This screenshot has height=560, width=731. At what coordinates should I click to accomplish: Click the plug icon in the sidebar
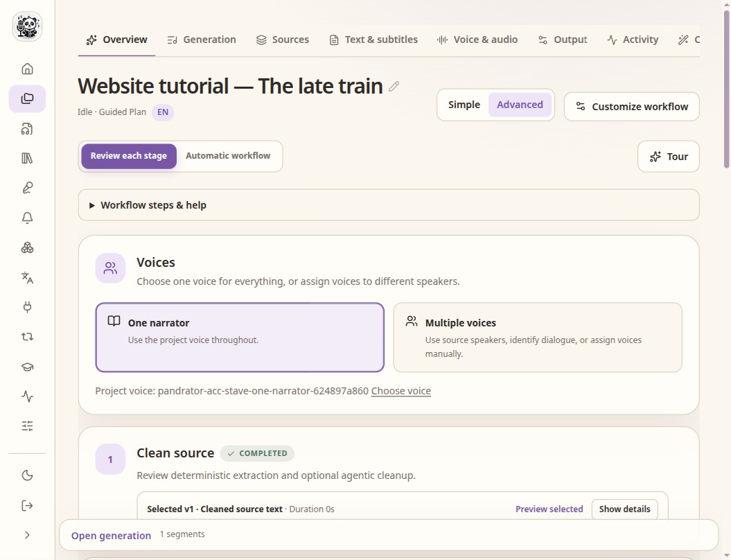tap(27, 307)
